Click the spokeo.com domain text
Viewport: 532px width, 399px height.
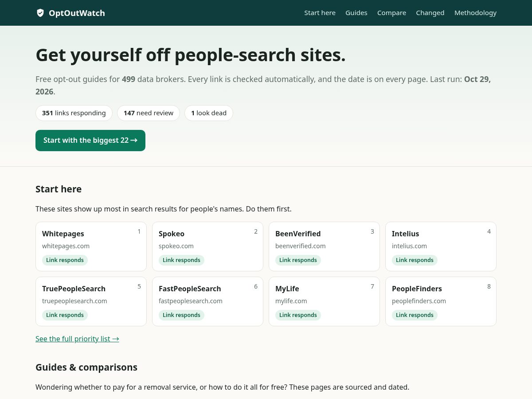(176, 246)
